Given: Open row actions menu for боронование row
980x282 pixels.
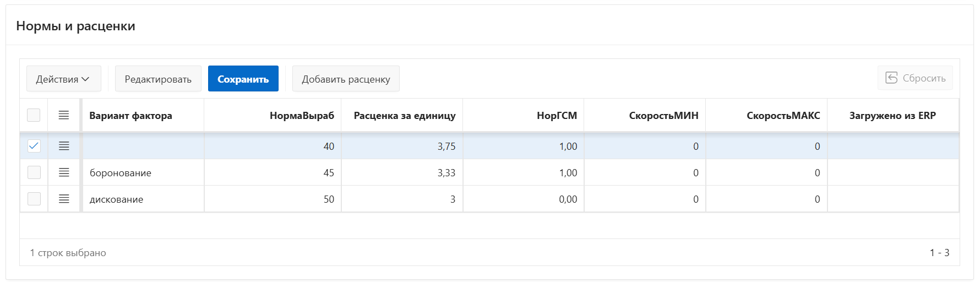Looking at the screenshot, I should (x=64, y=172).
